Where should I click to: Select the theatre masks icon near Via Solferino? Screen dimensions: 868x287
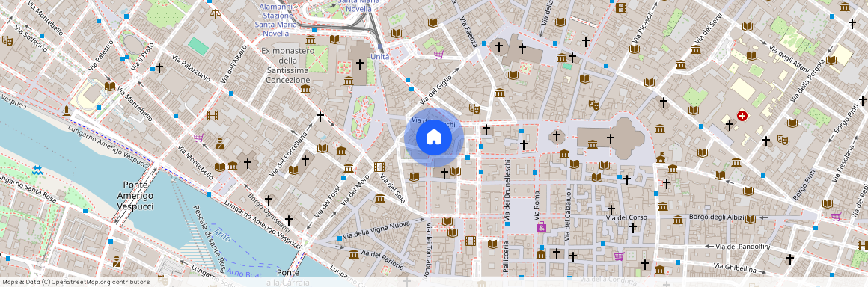pyautogui.click(x=7, y=41)
